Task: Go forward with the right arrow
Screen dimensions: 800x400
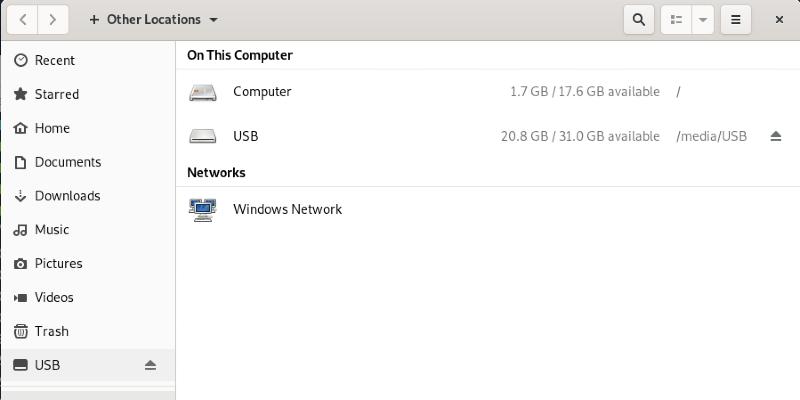Action: click(53, 20)
